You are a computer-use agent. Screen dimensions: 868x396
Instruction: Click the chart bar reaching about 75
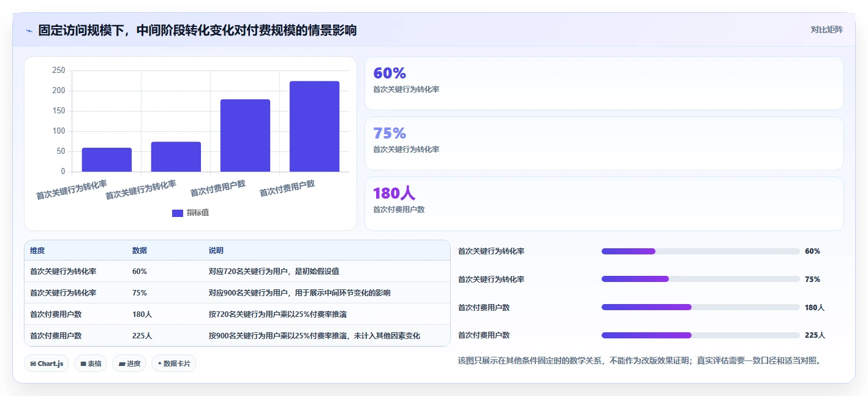[x=176, y=157]
